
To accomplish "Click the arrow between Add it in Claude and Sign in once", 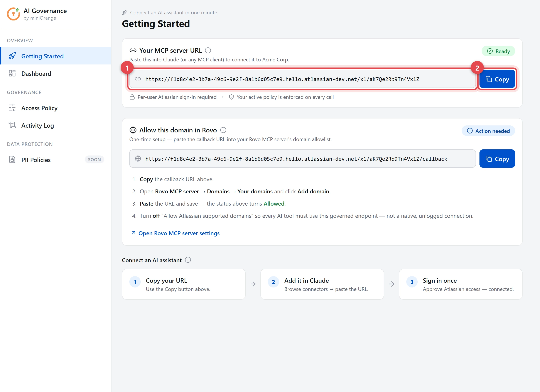I will [391, 284].
